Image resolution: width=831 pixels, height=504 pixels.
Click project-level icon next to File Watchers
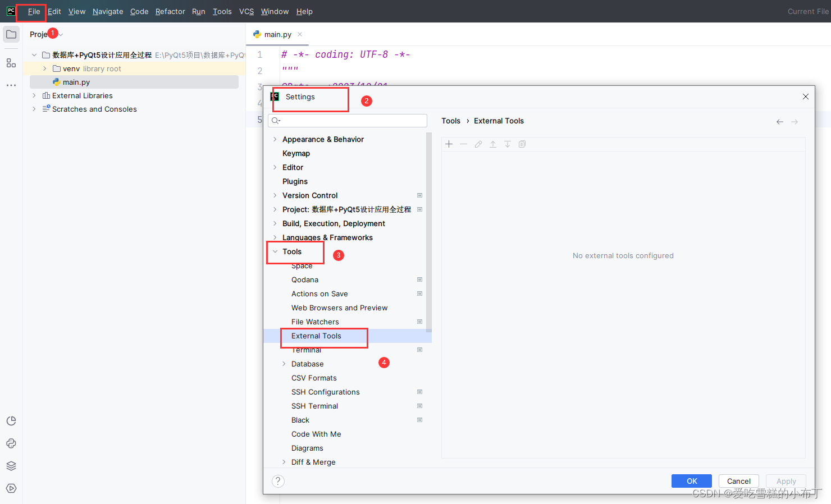pos(419,322)
